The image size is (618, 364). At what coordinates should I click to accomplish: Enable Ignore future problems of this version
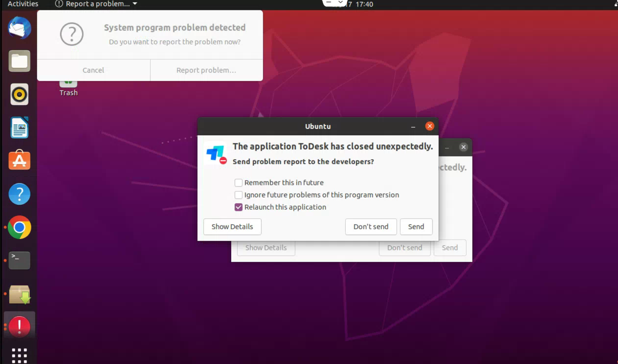[x=239, y=195]
